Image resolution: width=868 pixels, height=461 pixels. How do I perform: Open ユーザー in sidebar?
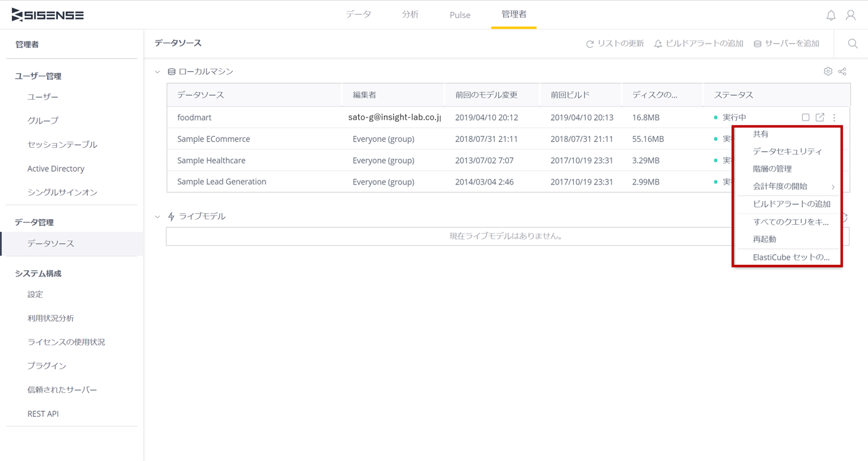point(43,97)
